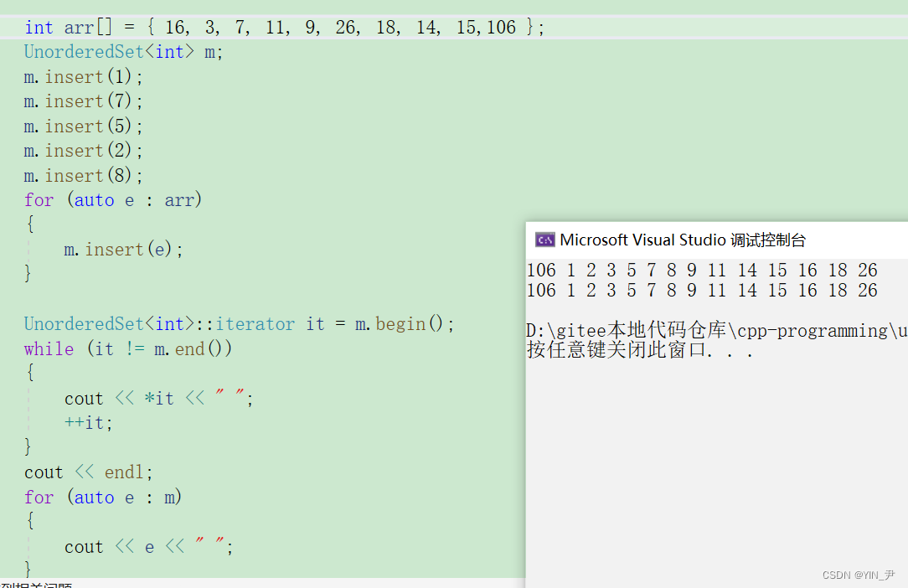908x588 pixels.
Task: Click the 'm.insert(1);' line
Action: click(84, 77)
